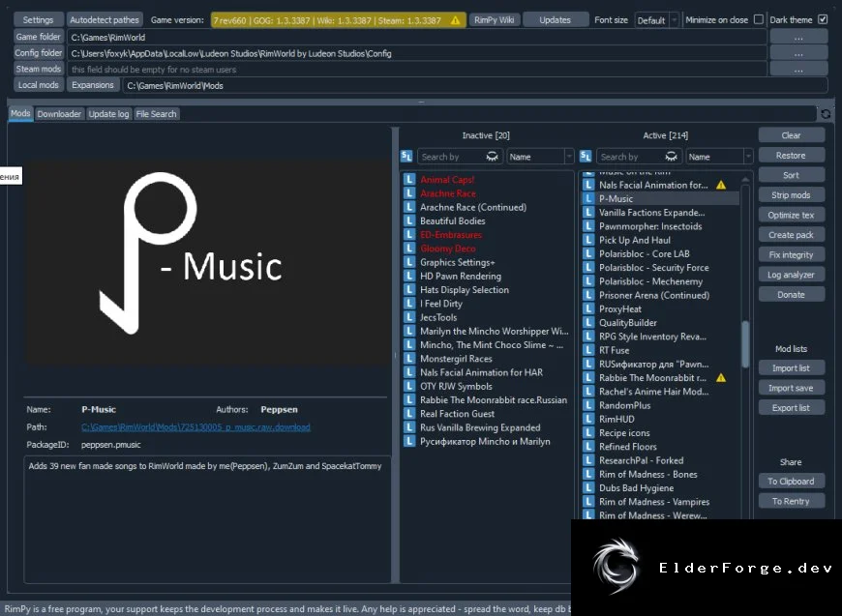Image resolution: width=842 pixels, height=616 pixels.
Task: Open the Active list Name sort dropdown
Action: 719,157
